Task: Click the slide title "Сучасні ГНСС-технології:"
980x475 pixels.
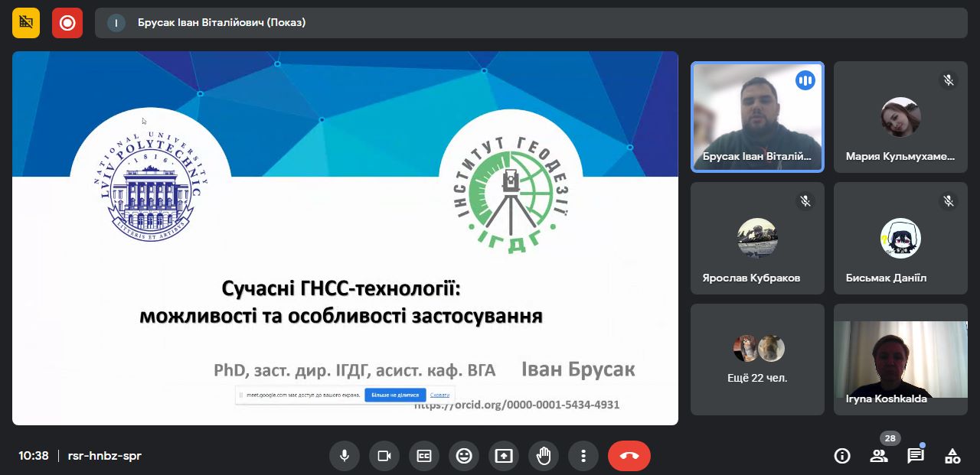Action: click(x=341, y=289)
